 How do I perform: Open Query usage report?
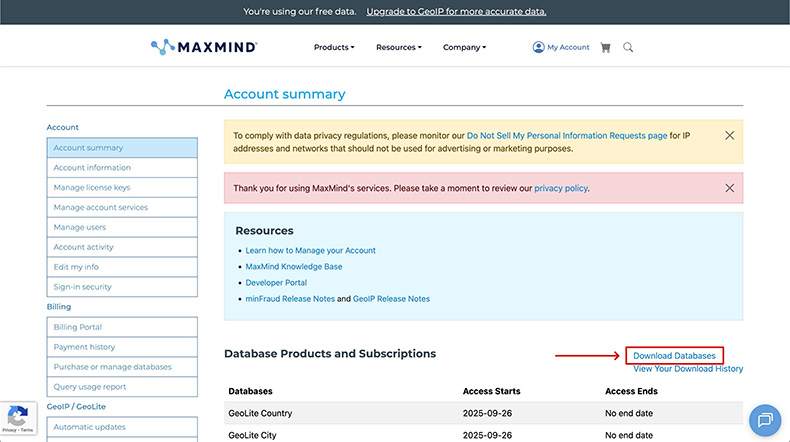122,387
